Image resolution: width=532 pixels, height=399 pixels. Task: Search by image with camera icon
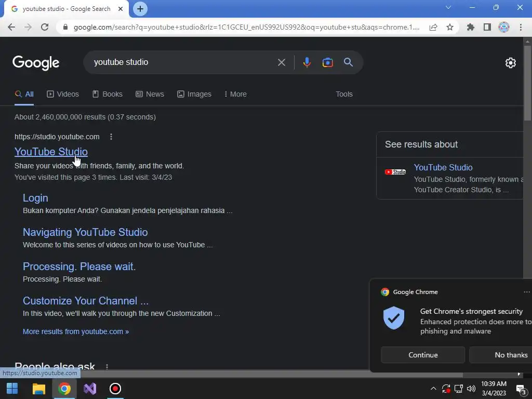[x=327, y=62]
